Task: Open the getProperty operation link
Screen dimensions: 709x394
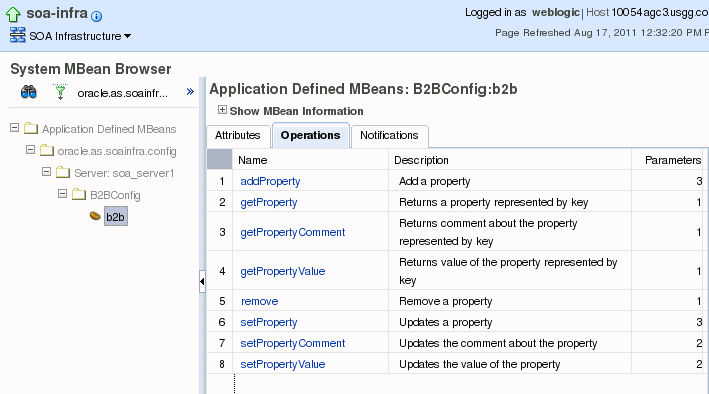Action: [x=269, y=202]
